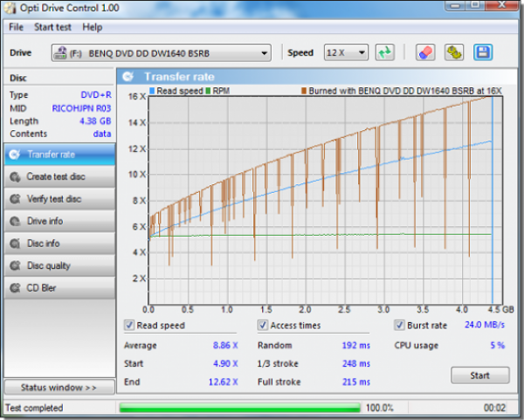
Task: Click the green progress bar
Action: (x=238, y=408)
